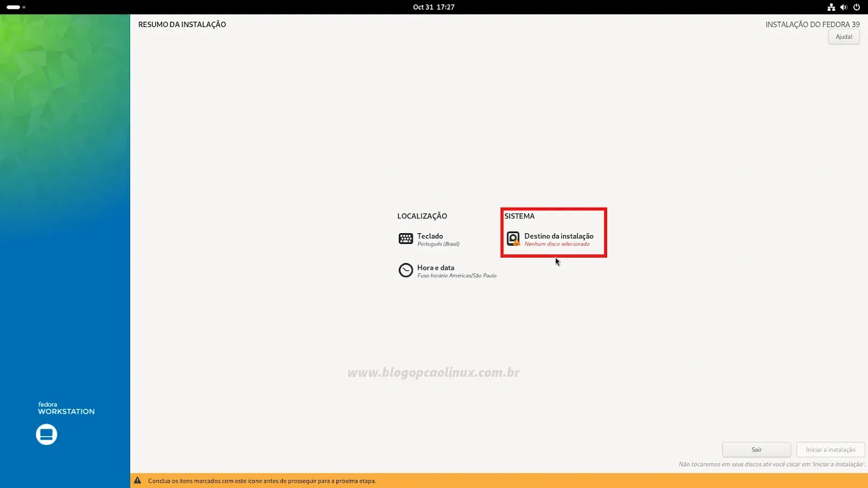Click the LOCALIZAÇÃO section heading
Viewport: 868px width, 488px height.
(422, 216)
